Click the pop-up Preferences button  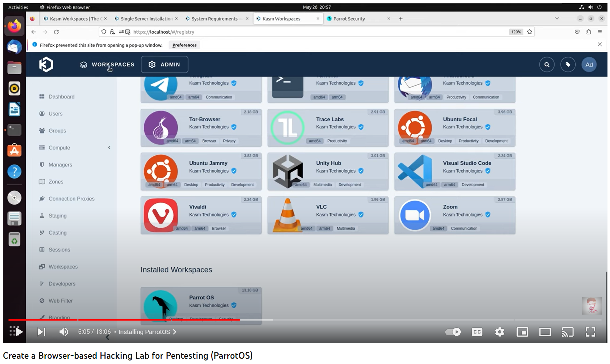pyautogui.click(x=184, y=45)
